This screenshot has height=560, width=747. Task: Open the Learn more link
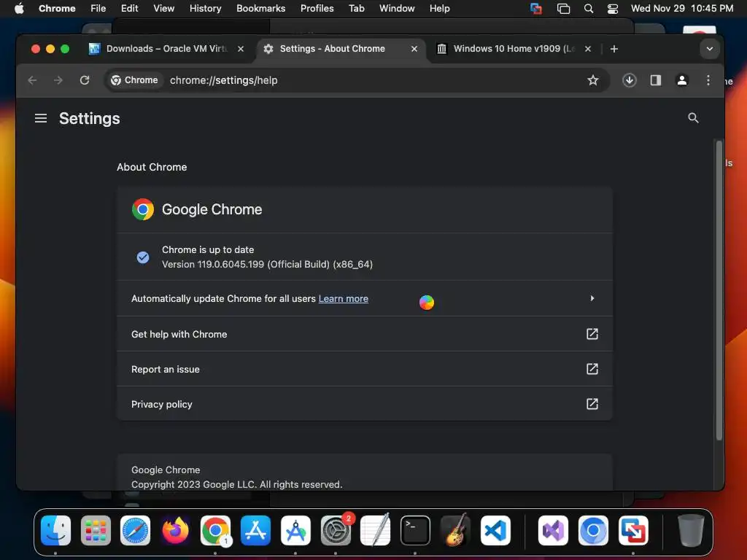coord(343,298)
